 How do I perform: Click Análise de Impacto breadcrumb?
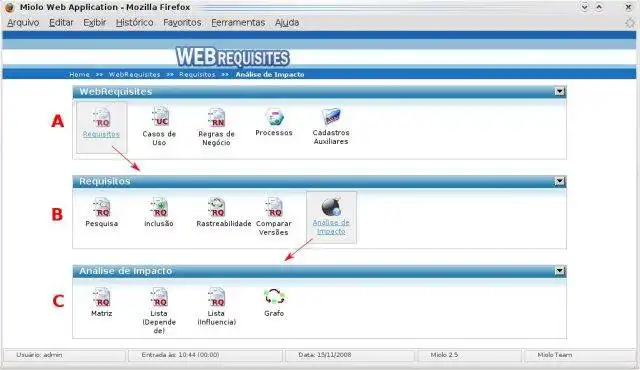point(270,74)
